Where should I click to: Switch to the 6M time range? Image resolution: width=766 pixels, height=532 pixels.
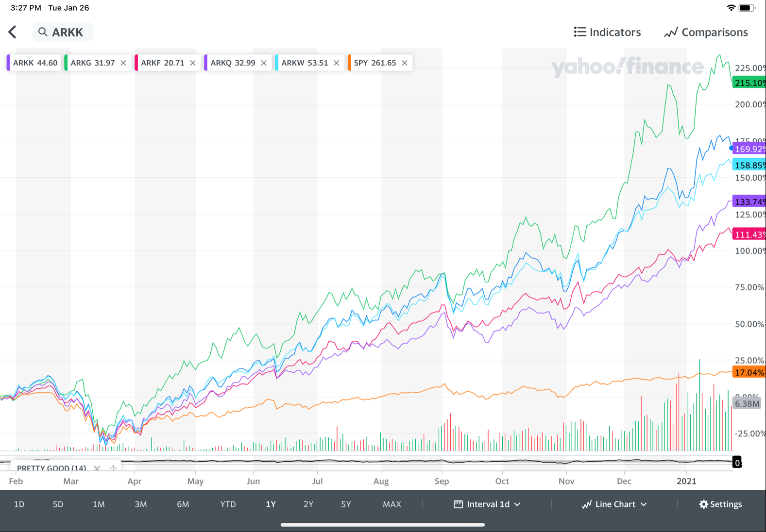(x=183, y=504)
